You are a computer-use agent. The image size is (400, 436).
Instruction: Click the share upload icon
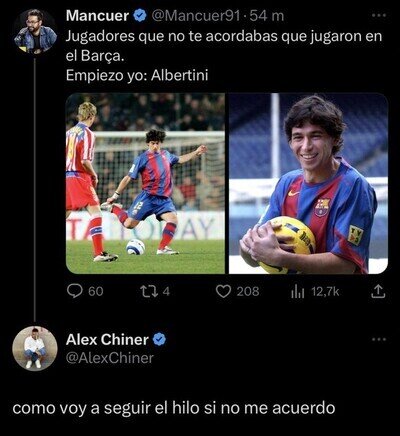(x=378, y=291)
